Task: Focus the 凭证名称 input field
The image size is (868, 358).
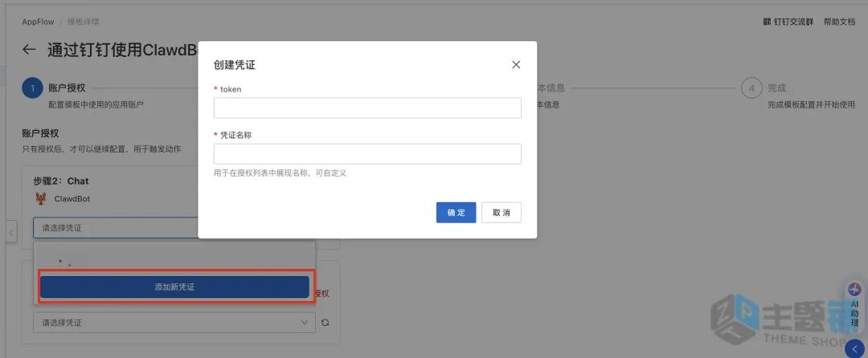Action: tap(367, 153)
